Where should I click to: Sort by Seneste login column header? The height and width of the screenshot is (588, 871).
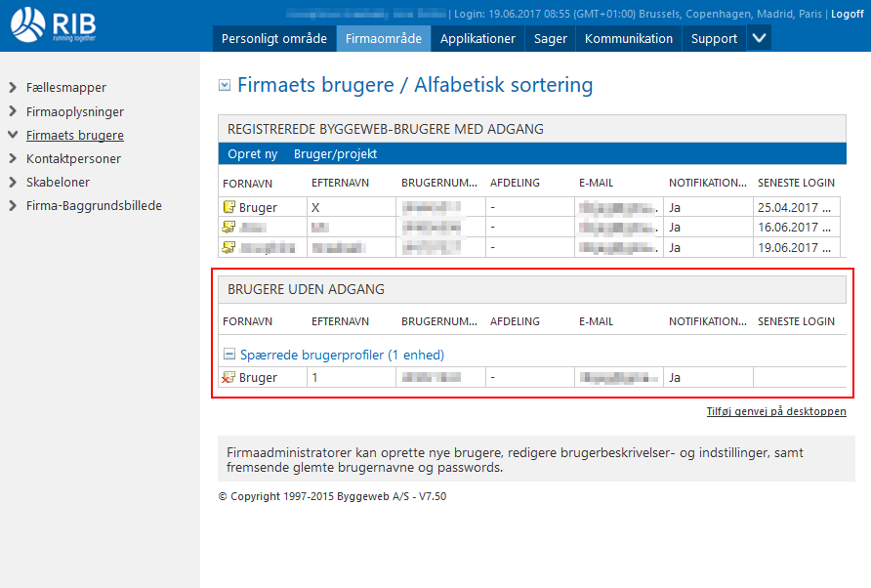(x=796, y=184)
